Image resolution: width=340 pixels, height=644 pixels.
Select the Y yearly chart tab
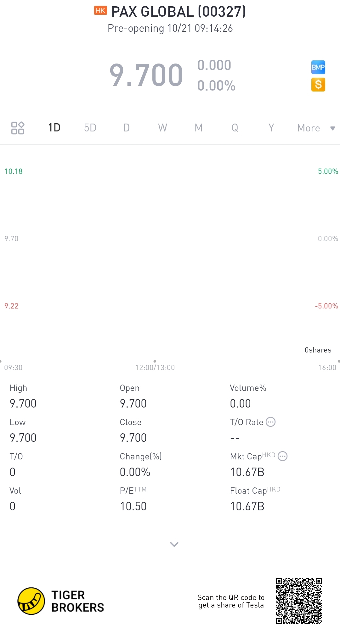point(271,128)
